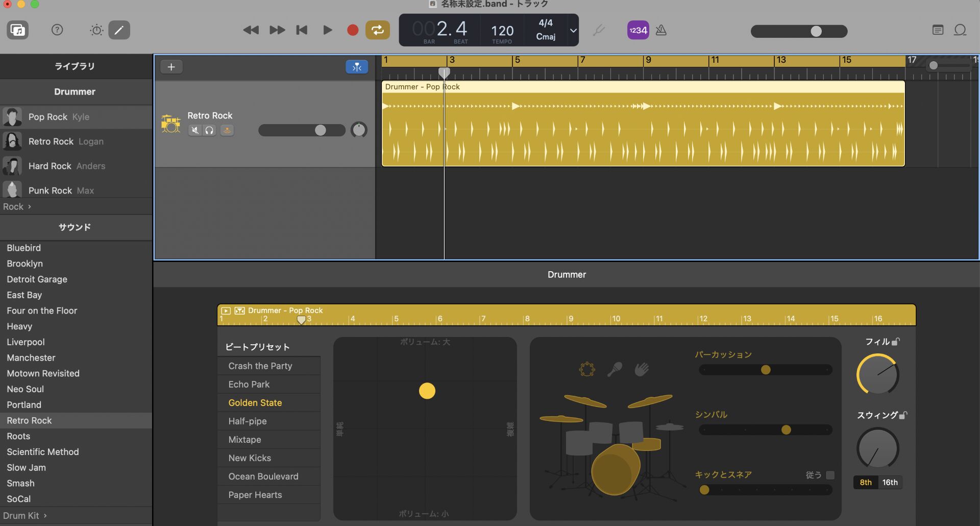Click the add track plus button
Screen dimensions: 980x526
tap(171, 67)
